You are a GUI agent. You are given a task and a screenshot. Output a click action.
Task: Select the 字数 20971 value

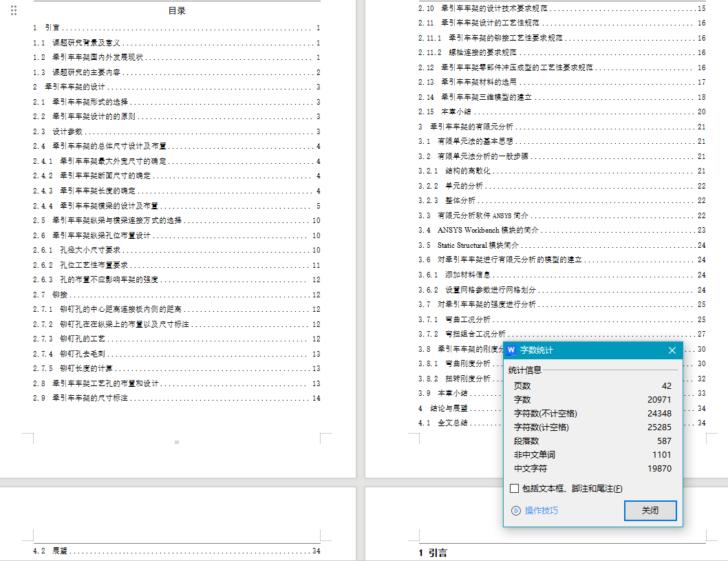659,400
